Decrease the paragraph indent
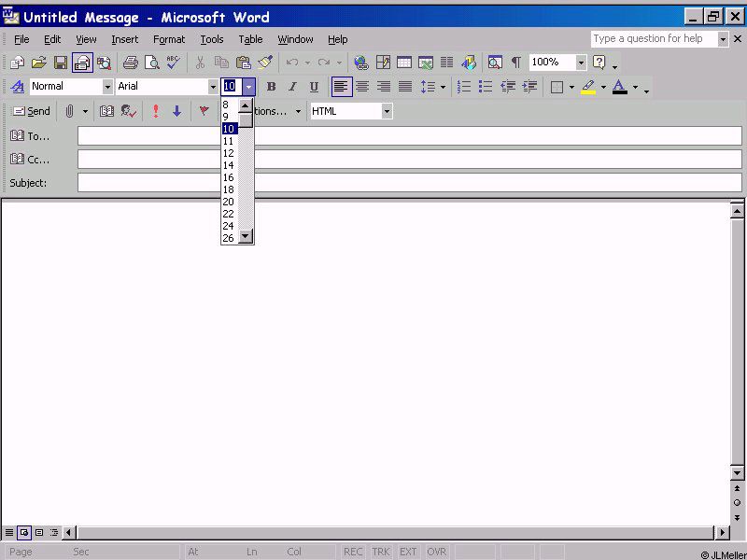Viewport: 747px width, 560px height. [x=508, y=87]
